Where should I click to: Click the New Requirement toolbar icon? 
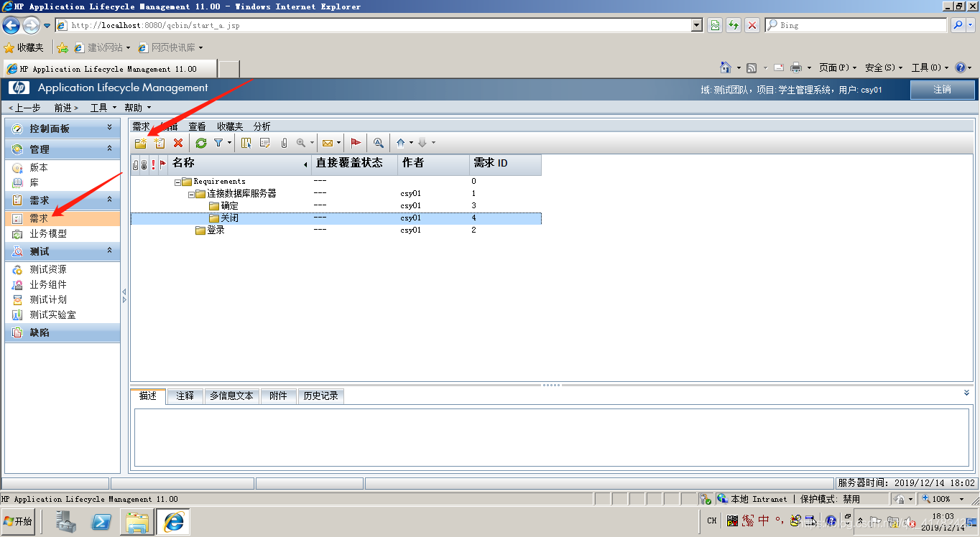coord(160,143)
